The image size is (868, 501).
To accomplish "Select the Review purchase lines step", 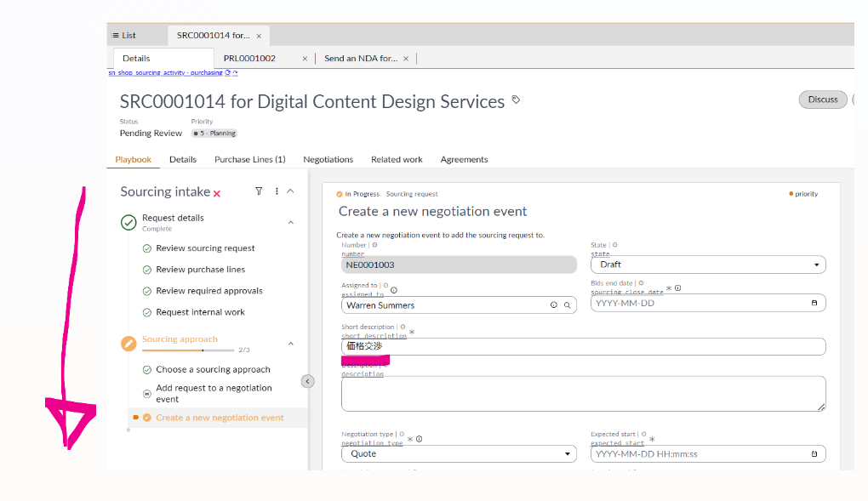I will click(x=200, y=270).
